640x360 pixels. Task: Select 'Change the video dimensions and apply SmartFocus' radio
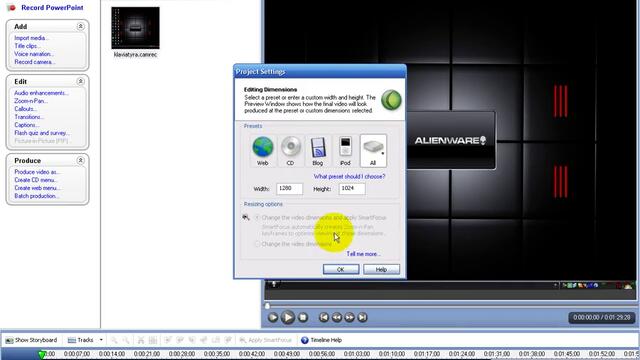coord(257,218)
